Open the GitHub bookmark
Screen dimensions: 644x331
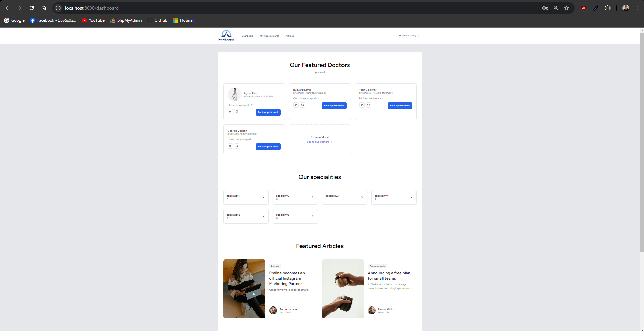[157, 20]
